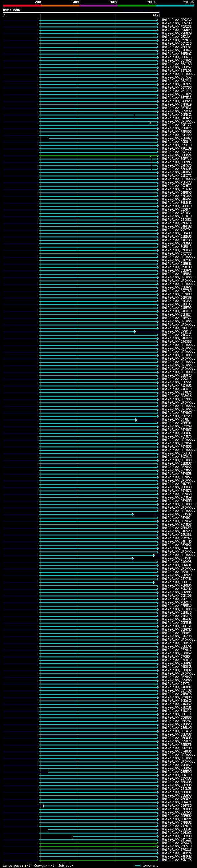Click the green alignment bar for UniRef100_Q8LR24
The height and width of the screenshot is (868, 197).
click(x=98, y=155)
